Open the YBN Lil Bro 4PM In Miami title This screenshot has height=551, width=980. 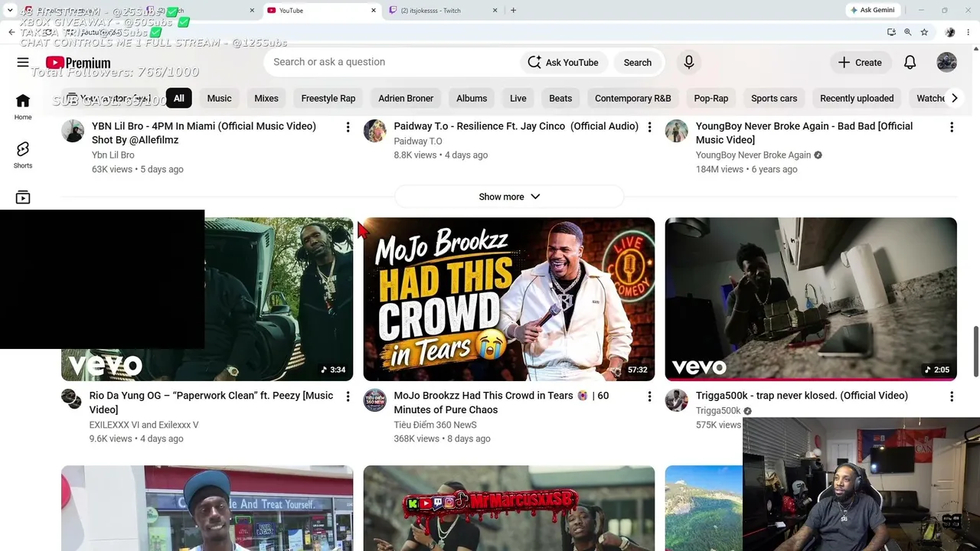(204, 133)
